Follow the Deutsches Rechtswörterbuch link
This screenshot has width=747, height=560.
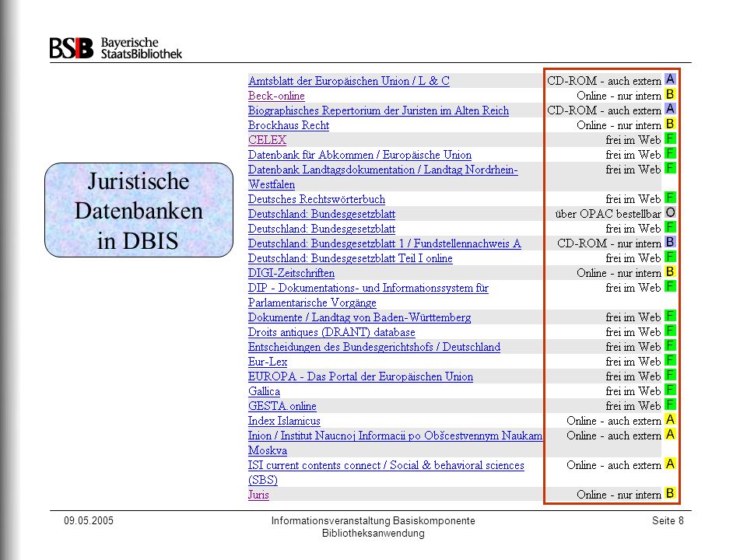[x=317, y=199]
